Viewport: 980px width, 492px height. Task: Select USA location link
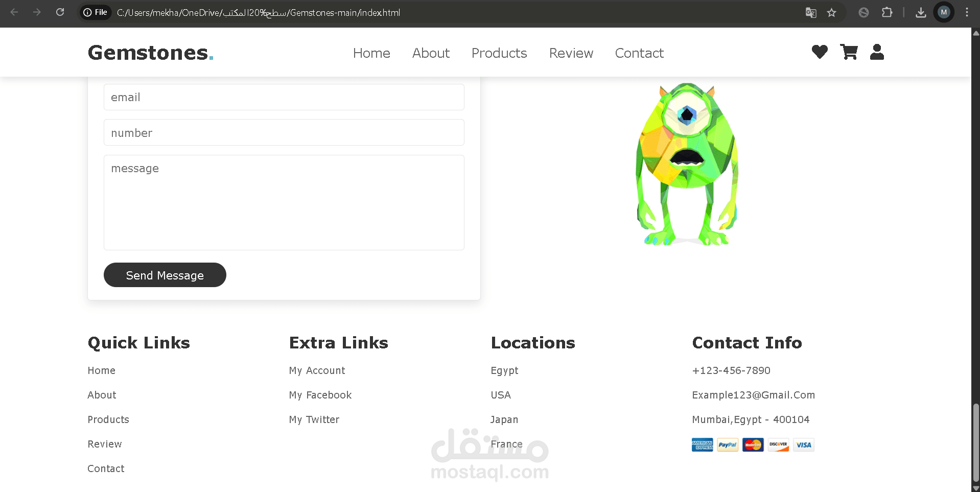click(501, 395)
